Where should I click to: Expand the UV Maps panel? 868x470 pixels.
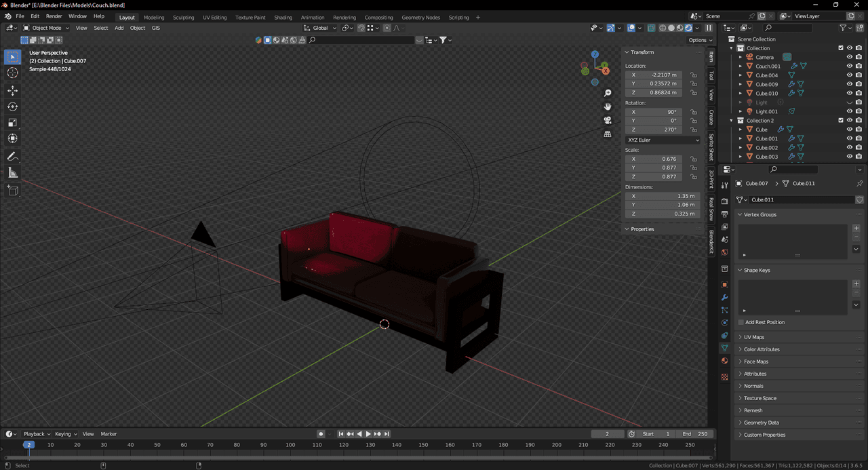click(754, 337)
